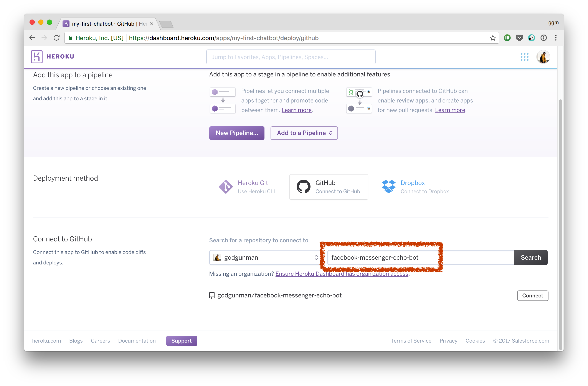Click the secure lock icon in address bar
588x386 pixels.
pos(70,38)
